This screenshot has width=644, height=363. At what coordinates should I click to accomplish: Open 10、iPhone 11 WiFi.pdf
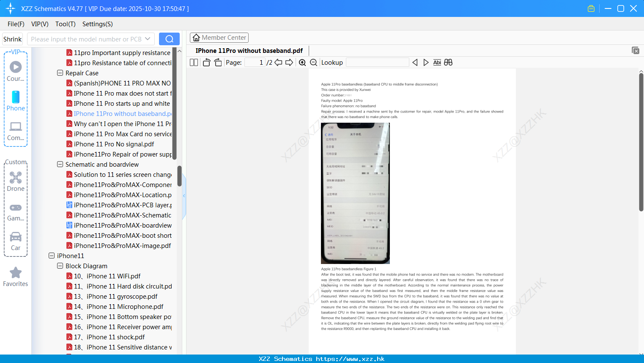(103, 276)
